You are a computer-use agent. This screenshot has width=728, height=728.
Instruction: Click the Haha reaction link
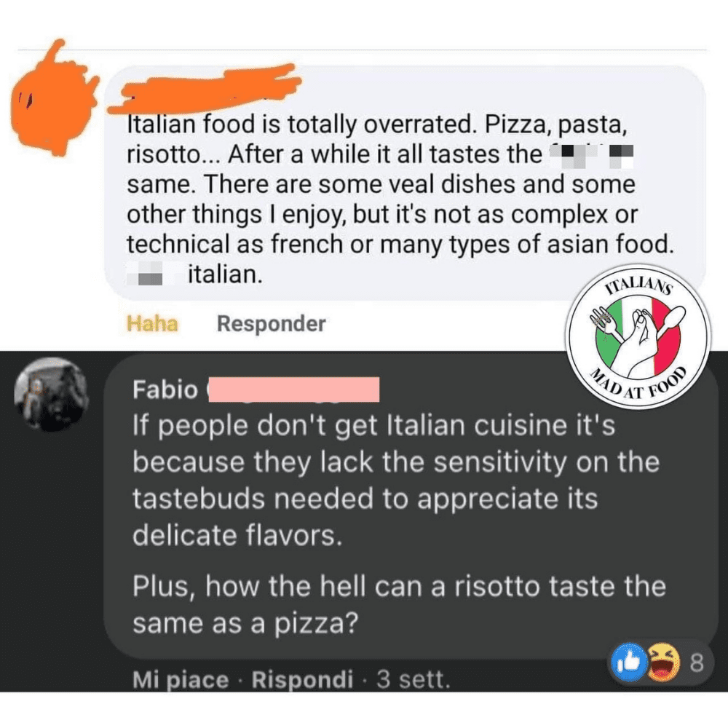[152, 324]
